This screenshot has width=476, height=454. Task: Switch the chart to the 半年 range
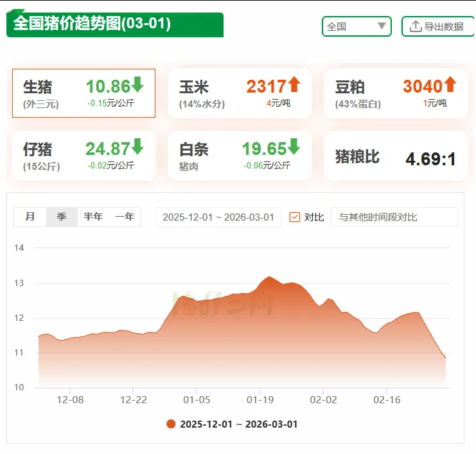coord(93,217)
